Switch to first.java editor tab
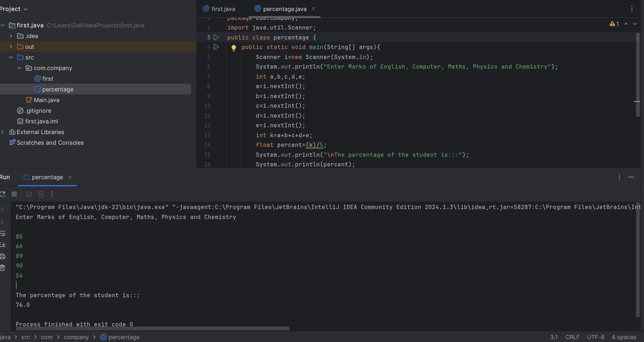 [218, 9]
